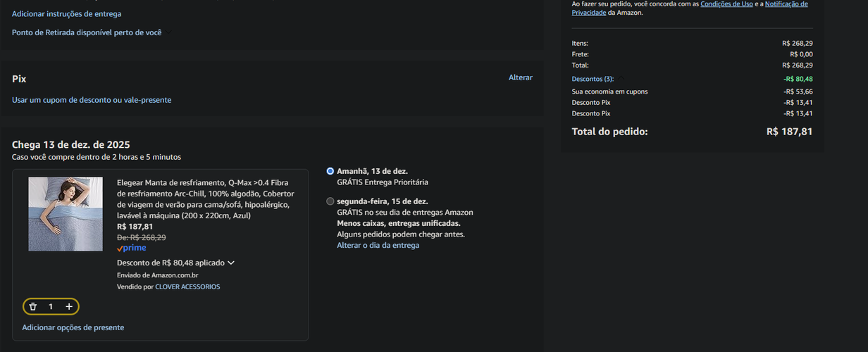Select Amanhã, 13 de dez. delivery option
This screenshot has width=868, height=352.
coord(330,171)
